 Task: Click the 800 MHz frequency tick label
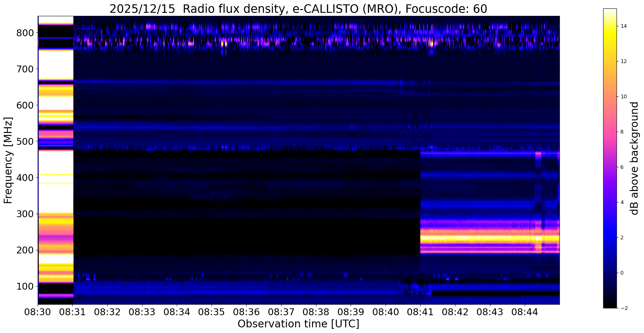24,33
